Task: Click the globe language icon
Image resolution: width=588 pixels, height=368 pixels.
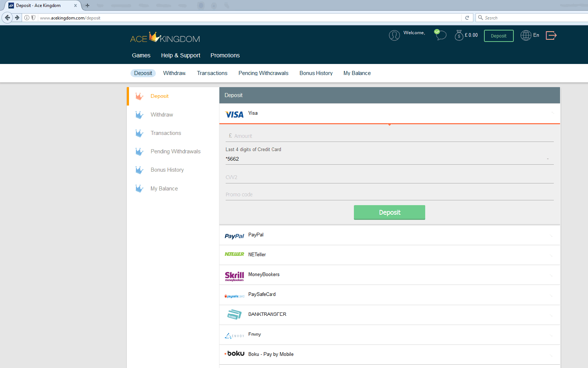Action: click(x=526, y=35)
